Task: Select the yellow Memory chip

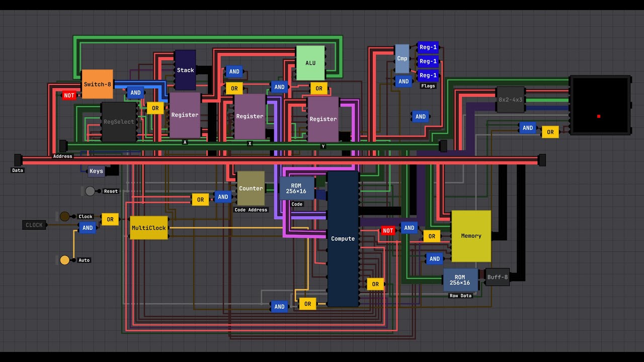Action: [x=471, y=236]
